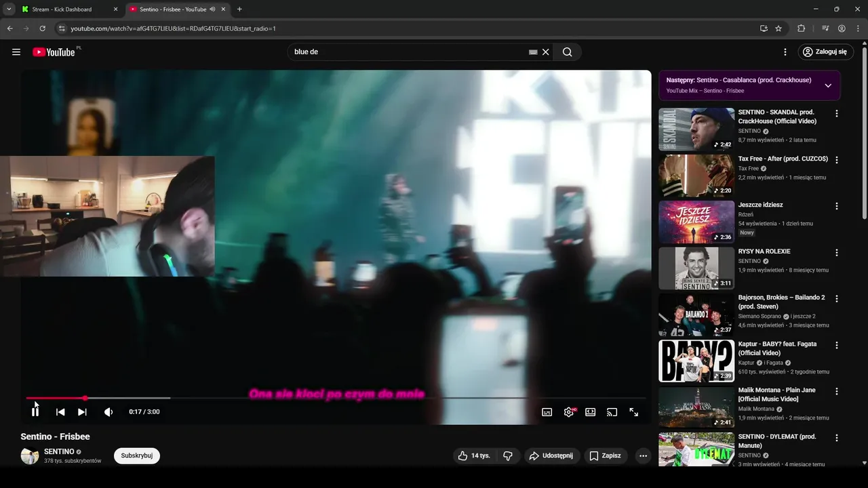Image resolution: width=868 pixels, height=488 pixels.
Task: Open the Chrome three-dot menu
Action: tap(858, 28)
